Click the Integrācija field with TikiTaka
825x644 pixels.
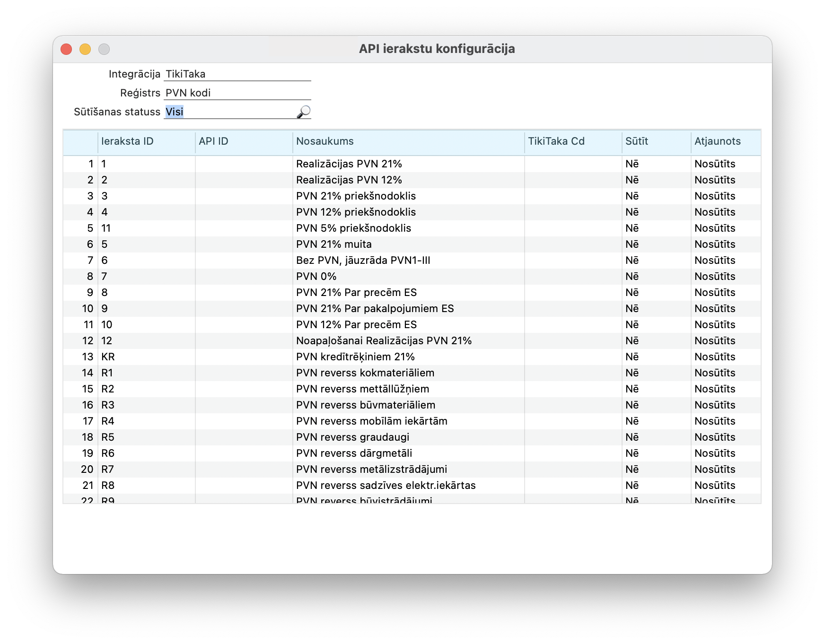237,74
